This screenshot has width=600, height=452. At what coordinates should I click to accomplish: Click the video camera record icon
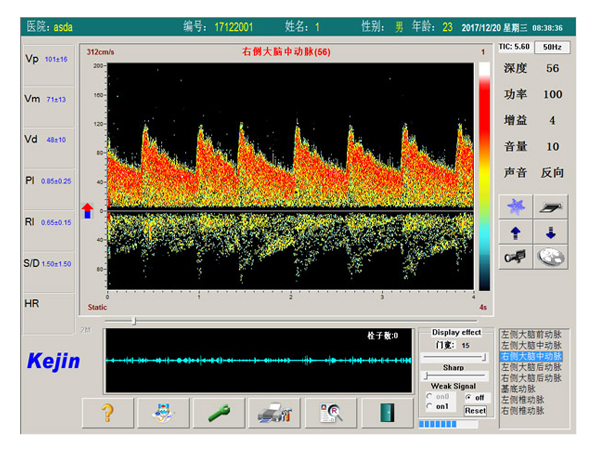pyautogui.click(x=516, y=256)
